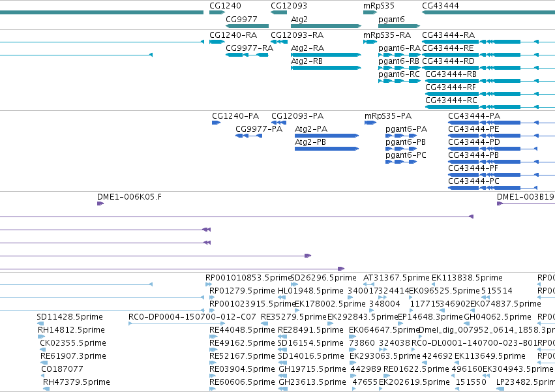Select protein CG12093-PA
This screenshot has height=392, width=555.
[x=297, y=116]
